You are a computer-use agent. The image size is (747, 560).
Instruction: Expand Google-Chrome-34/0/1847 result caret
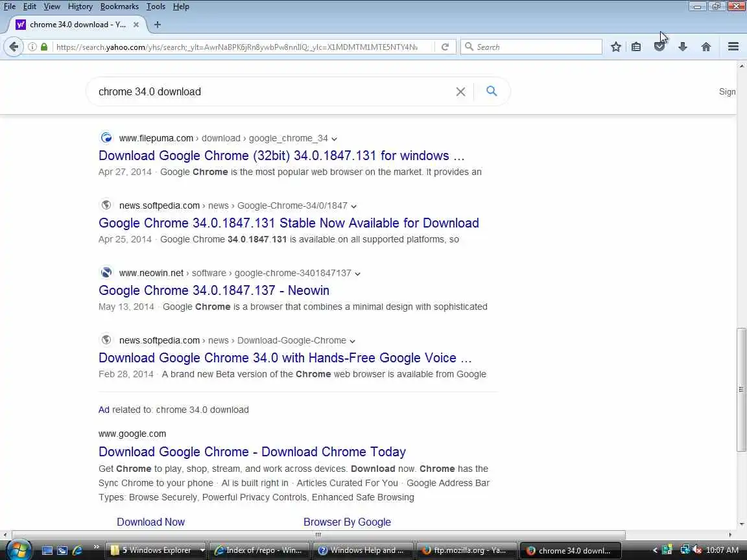point(353,206)
